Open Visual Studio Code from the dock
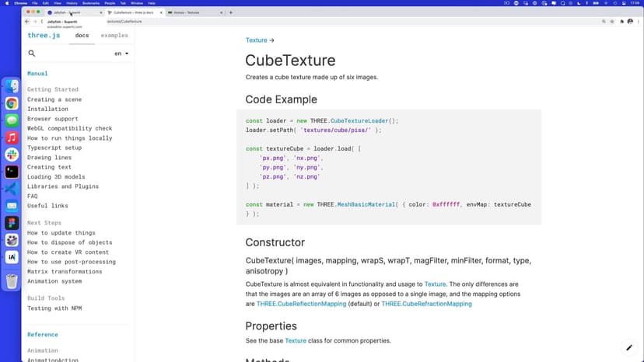Screen dimensions: 644x362 (x=12, y=189)
